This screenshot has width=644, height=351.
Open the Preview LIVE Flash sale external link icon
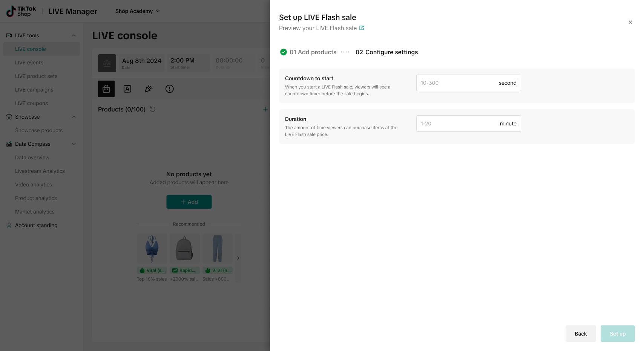(x=362, y=28)
